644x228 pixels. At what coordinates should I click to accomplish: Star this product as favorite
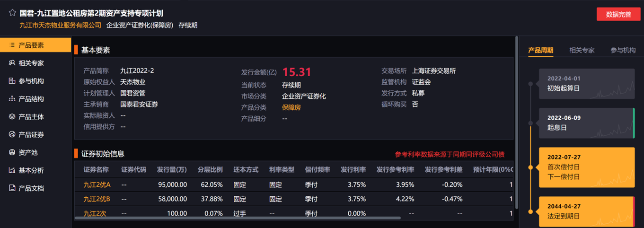point(12,13)
